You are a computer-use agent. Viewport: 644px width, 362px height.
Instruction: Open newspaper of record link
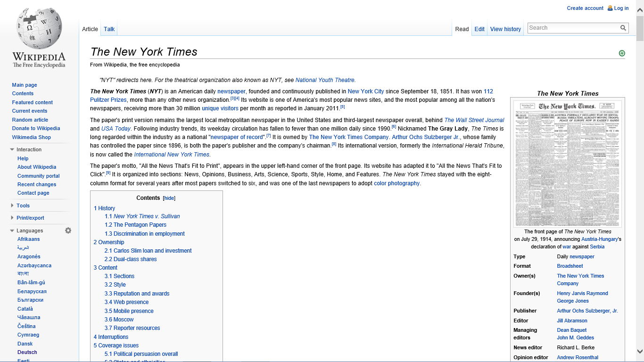click(x=237, y=137)
